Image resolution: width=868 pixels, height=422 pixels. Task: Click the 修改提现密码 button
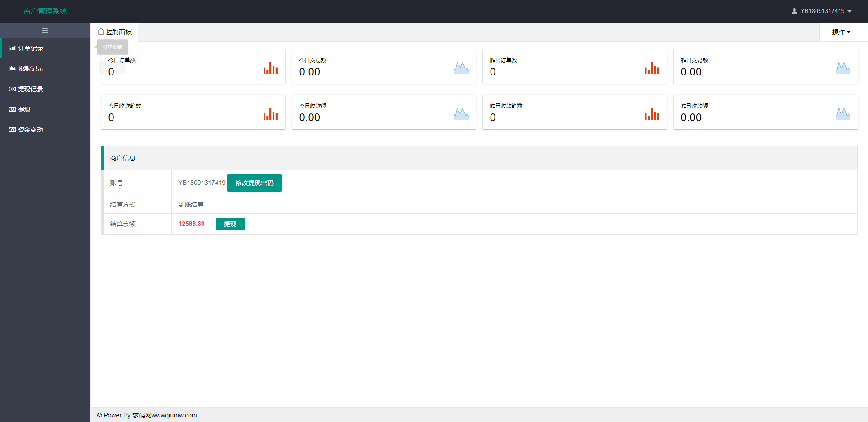(x=254, y=183)
